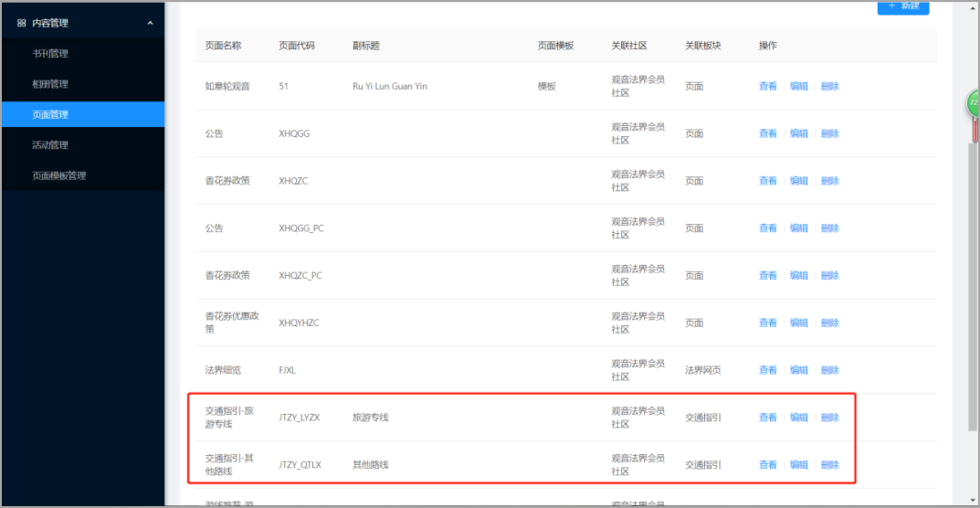Click the 交通指引 block in JTZY_QTLX row
This screenshot has height=508, width=980.
703,465
